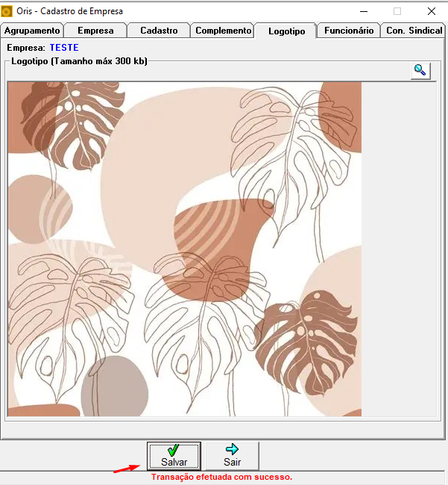448x485 pixels.
Task: Click the leaf logo image preview
Action: pyautogui.click(x=185, y=249)
